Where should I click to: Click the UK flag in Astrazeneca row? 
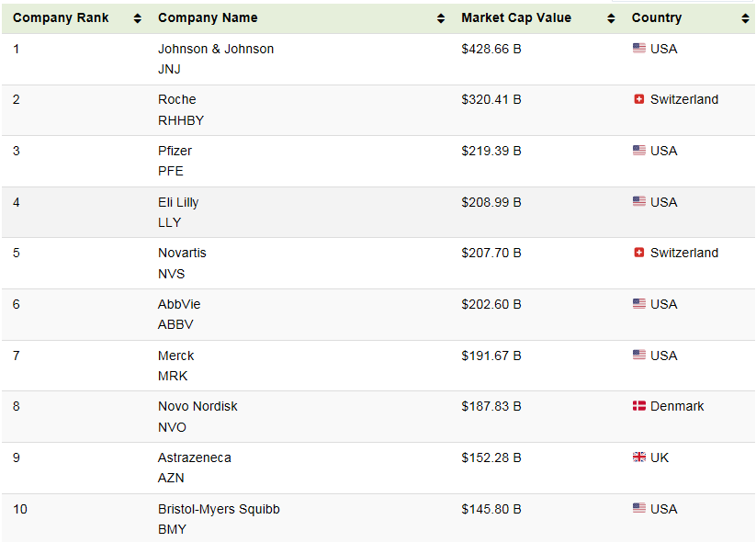pos(639,457)
